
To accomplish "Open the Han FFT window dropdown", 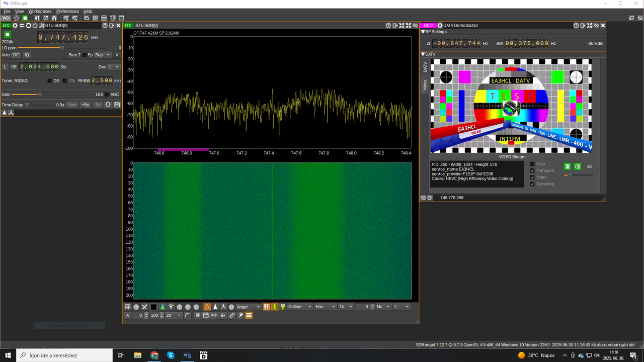I will (325, 307).
